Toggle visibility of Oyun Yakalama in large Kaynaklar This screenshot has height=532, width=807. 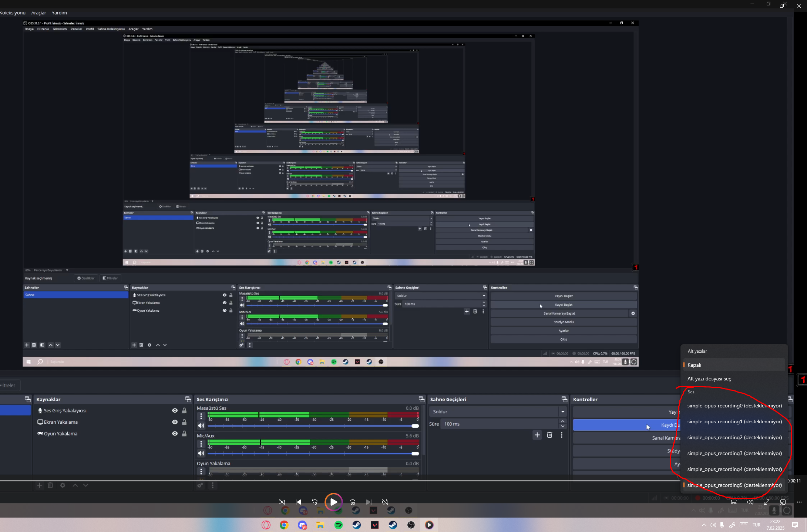[175, 433]
